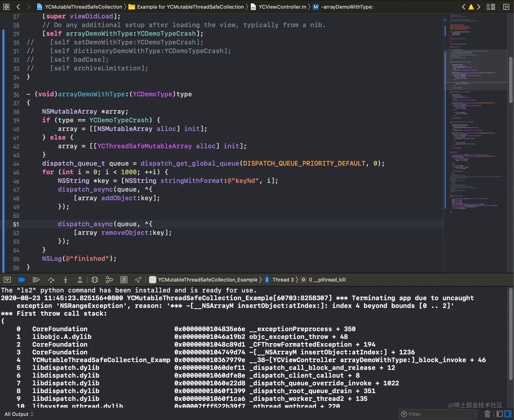The width and height of the screenshot is (514, 420).
Task: Set a breakpoint on line 52
Action: click(16, 233)
